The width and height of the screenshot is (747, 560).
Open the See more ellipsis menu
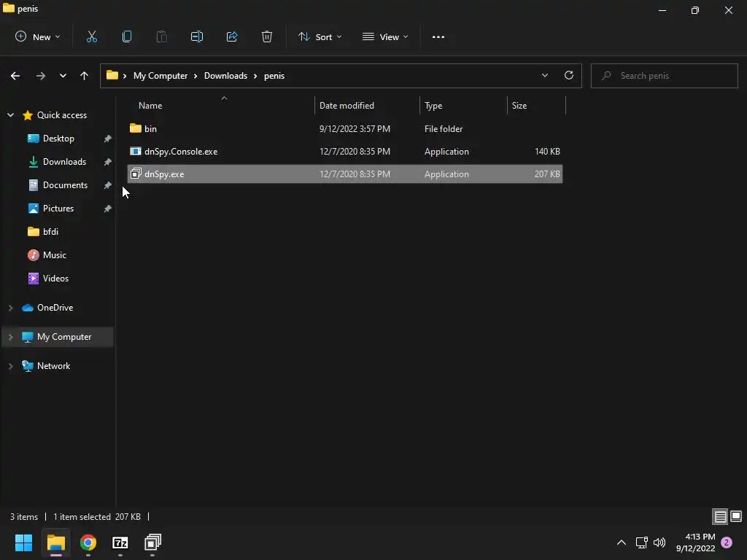pos(438,36)
